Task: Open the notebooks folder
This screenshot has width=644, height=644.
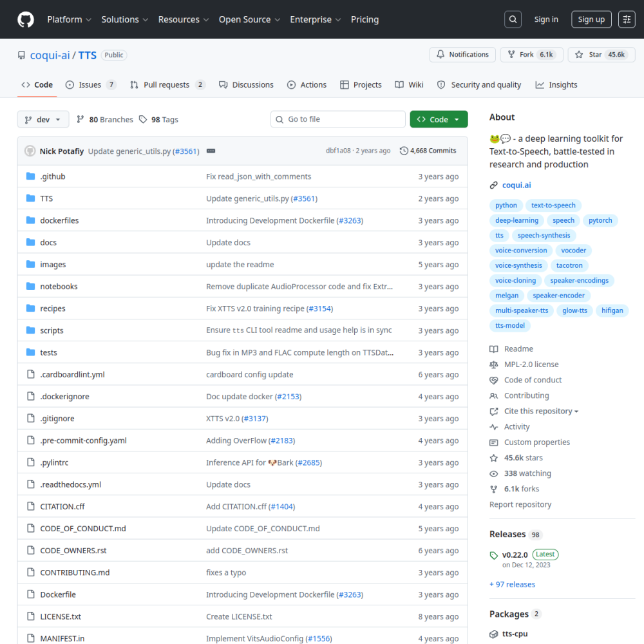Action: coord(59,287)
